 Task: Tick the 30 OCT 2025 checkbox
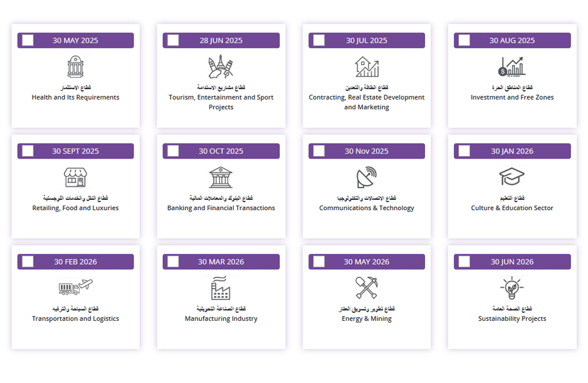[x=173, y=151]
